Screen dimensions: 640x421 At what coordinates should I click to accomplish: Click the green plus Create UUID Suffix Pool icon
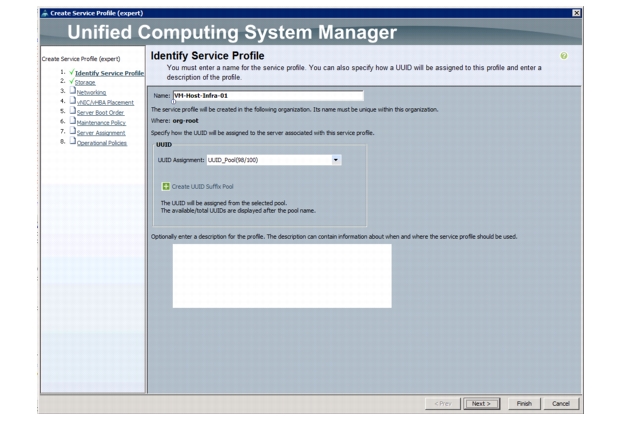coord(166,187)
